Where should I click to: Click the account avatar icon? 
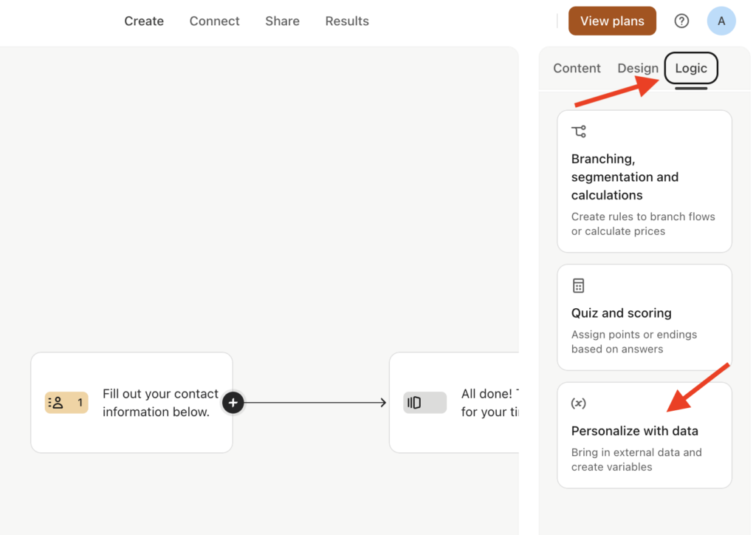tap(721, 21)
